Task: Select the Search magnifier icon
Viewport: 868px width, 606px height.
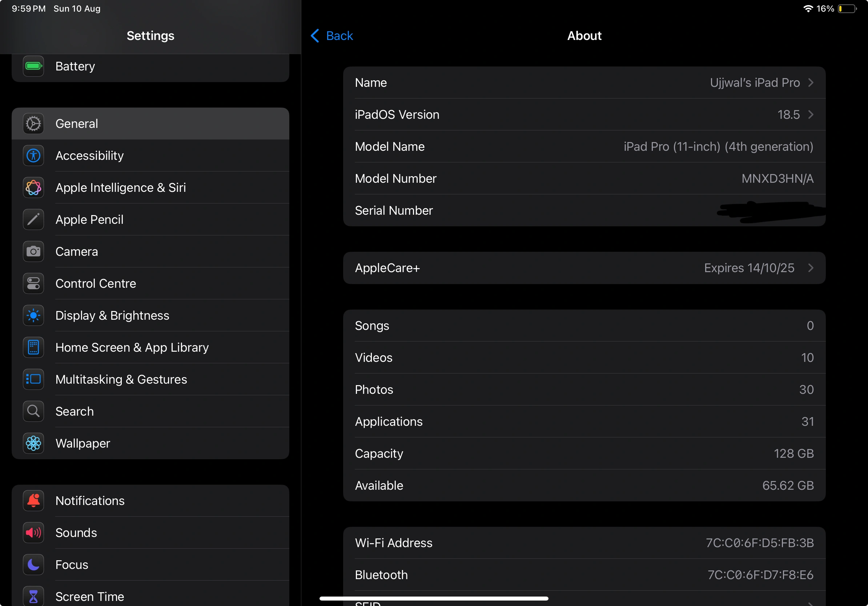Action: pos(33,411)
